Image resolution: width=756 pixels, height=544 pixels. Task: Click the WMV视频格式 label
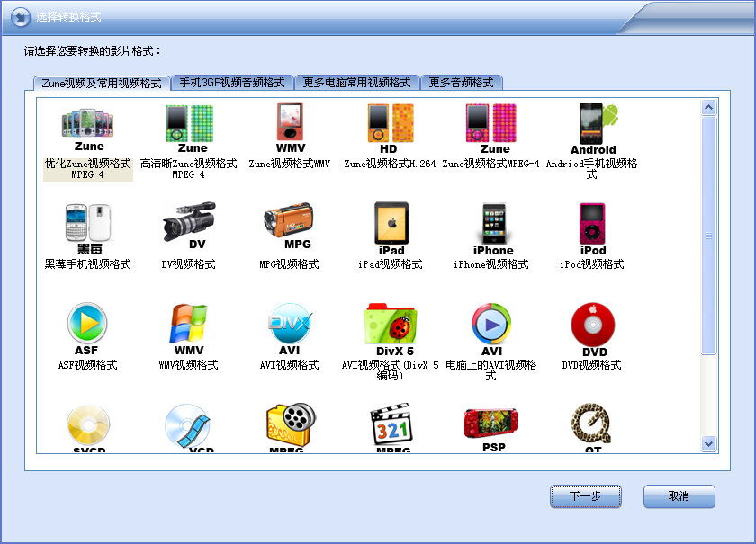tap(188, 365)
